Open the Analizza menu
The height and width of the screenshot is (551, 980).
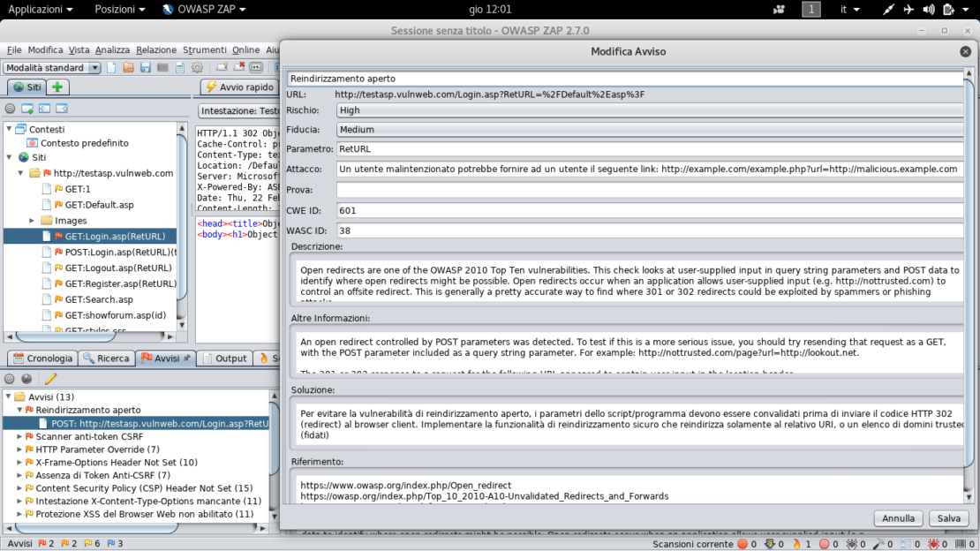[x=112, y=50]
